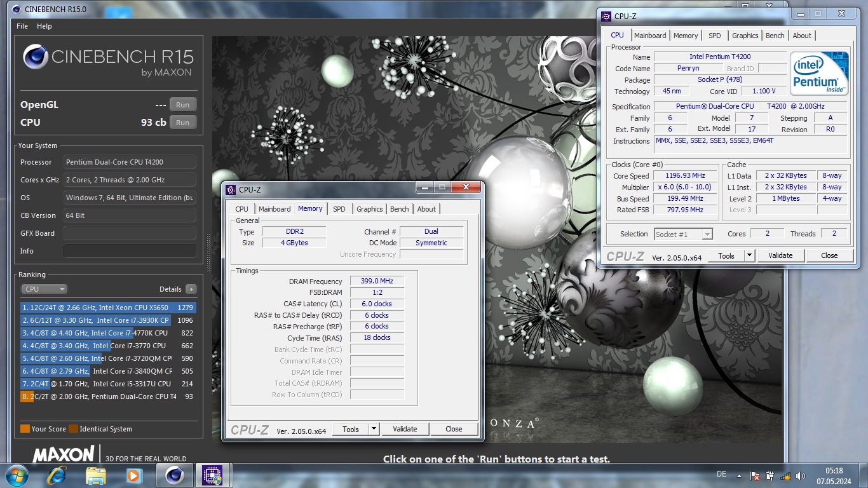
Task: Open the Windows Start menu orb
Action: coord(16,475)
